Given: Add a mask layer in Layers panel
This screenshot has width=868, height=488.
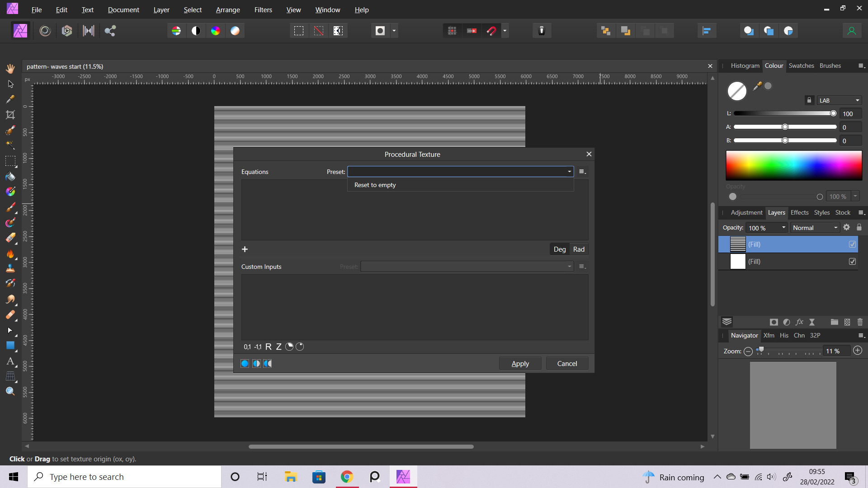Looking at the screenshot, I should 774,322.
